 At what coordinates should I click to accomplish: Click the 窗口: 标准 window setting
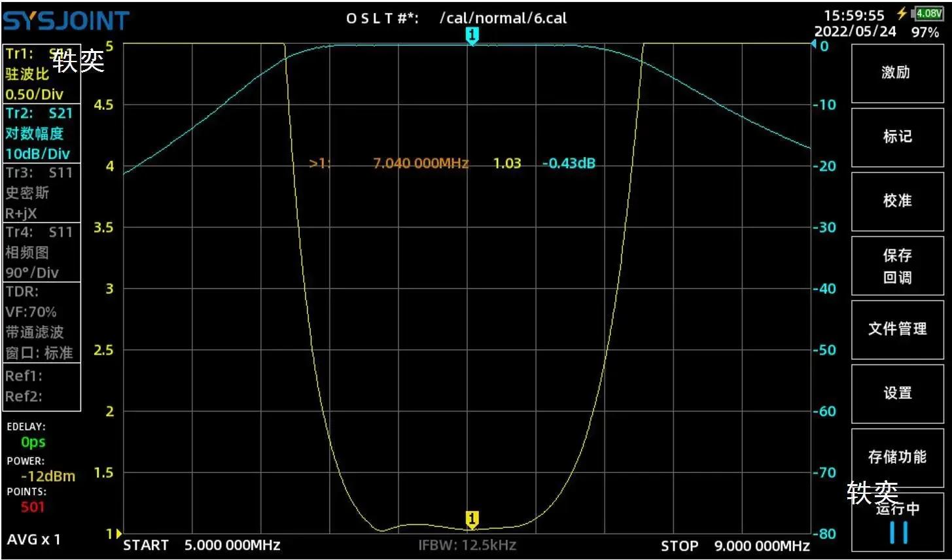tap(39, 353)
